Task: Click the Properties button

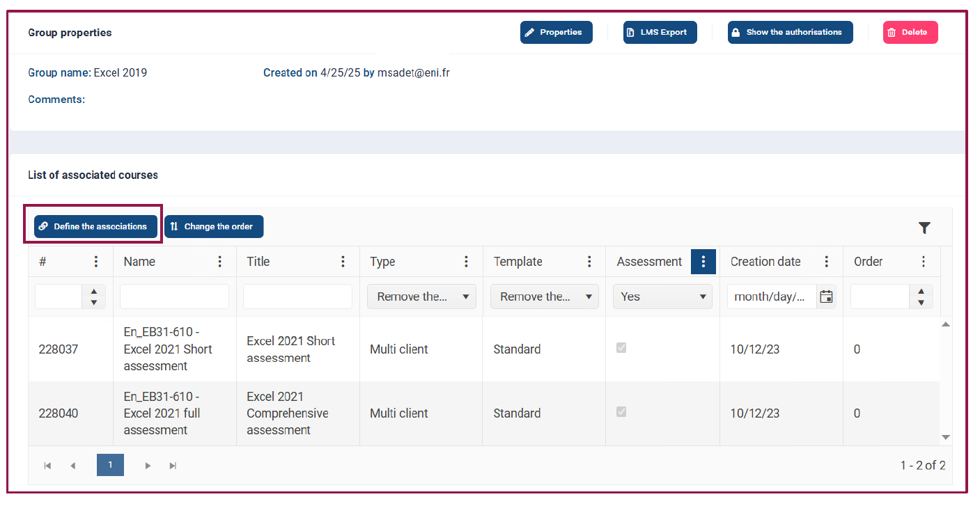Action: pos(557,32)
